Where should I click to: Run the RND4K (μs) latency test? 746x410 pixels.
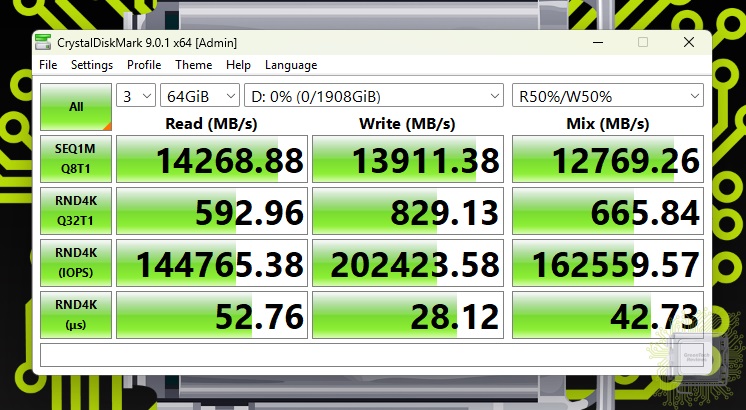click(x=76, y=315)
